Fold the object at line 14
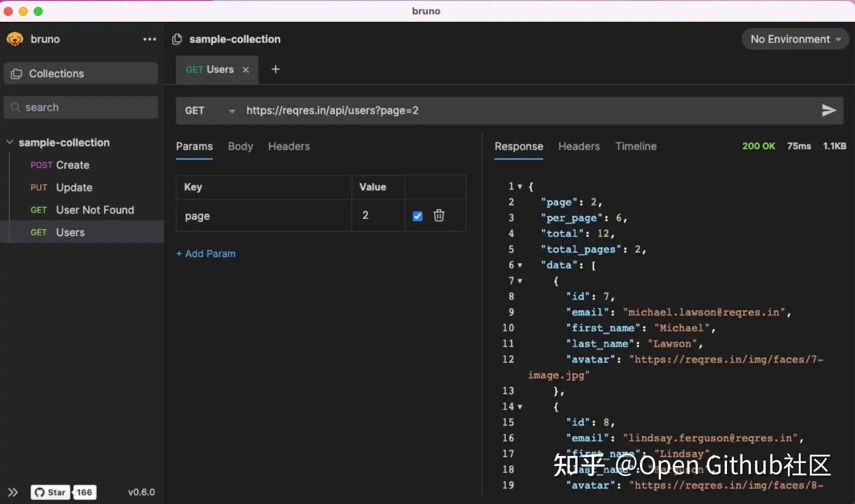Screen dimensions: 855x504 pos(520,406)
